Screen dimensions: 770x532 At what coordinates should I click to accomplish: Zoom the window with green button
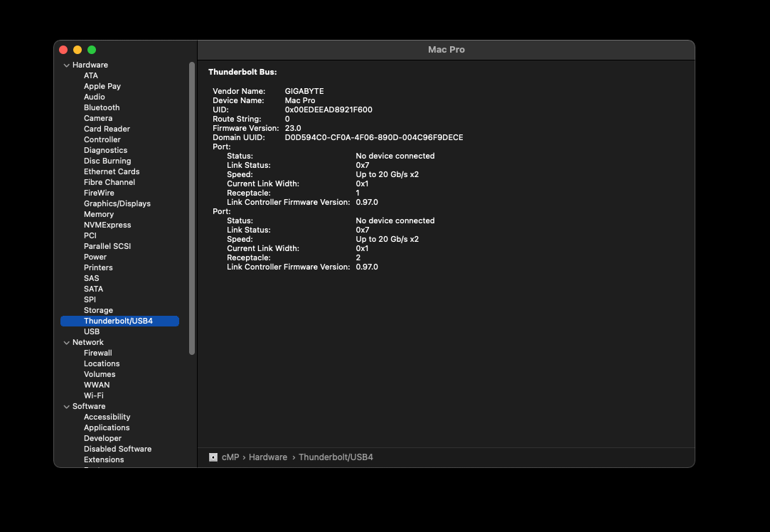coord(92,50)
